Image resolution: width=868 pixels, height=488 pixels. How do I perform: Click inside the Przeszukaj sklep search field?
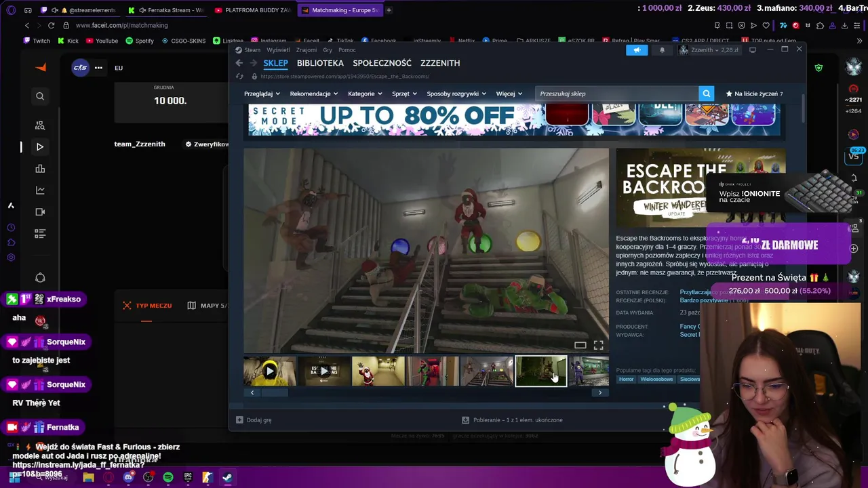(x=617, y=94)
